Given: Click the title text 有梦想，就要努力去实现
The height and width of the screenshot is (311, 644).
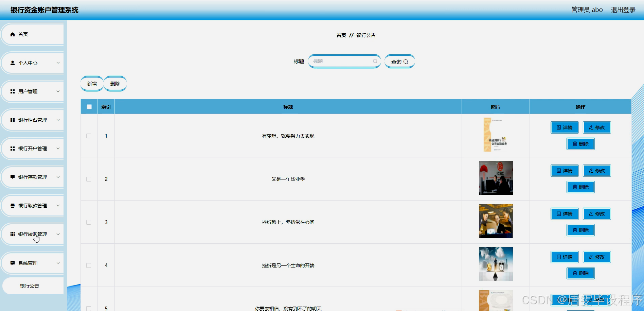Looking at the screenshot, I should (288, 136).
